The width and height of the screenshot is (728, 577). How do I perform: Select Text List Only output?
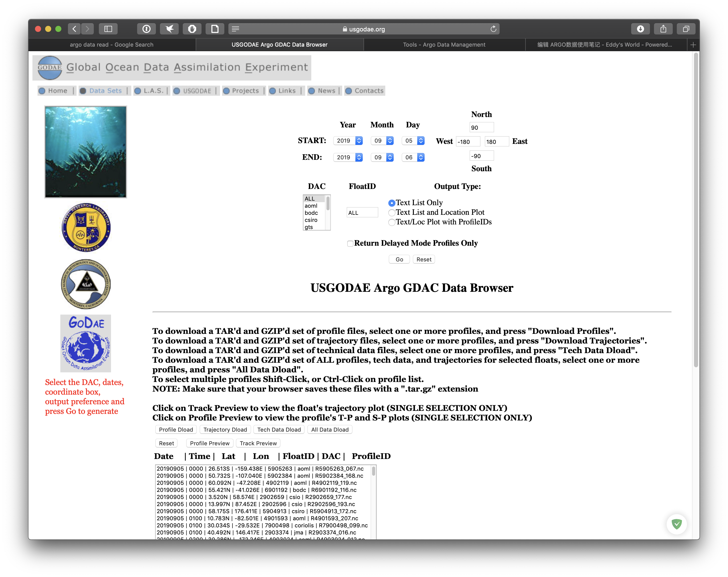click(392, 203)
